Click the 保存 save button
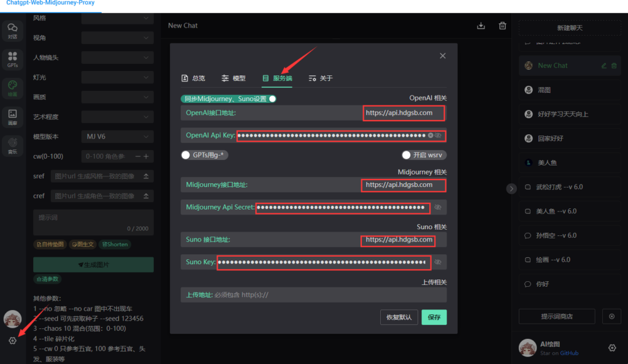This screenshot has width=628, height=364. [433, 317]
